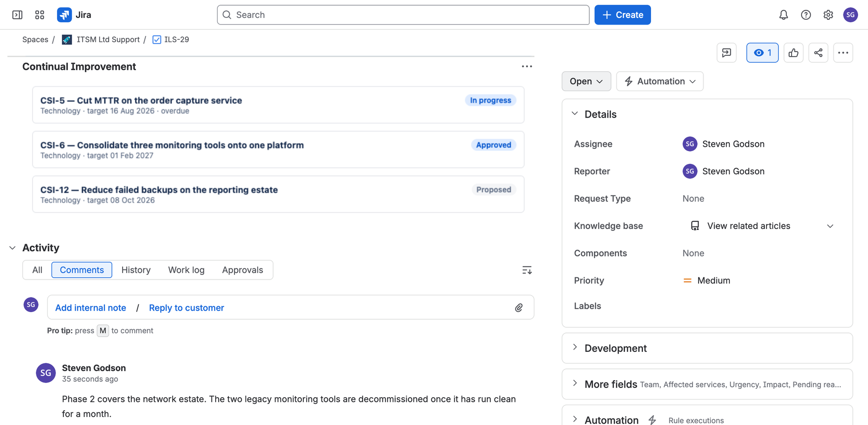
Task: Toggle the left sidebar panel icon
Action: [x=17, y=15]
